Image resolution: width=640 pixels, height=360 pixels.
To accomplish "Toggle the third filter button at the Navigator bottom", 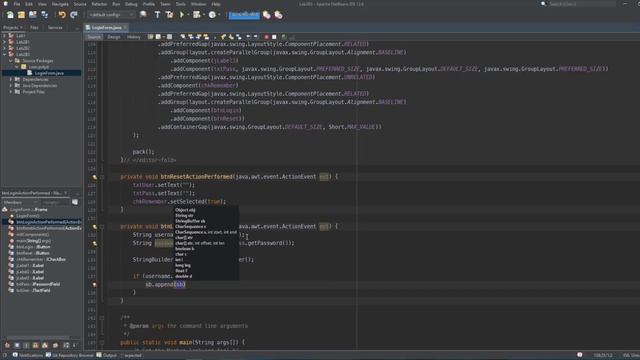I will [x=26, y=345].
